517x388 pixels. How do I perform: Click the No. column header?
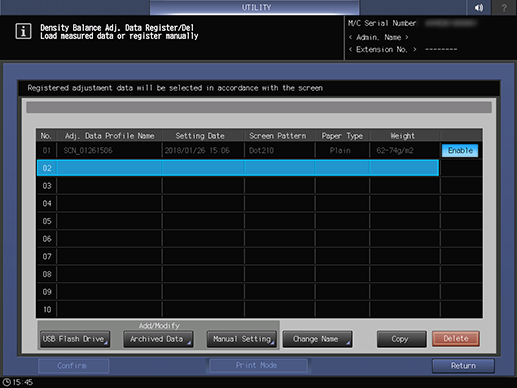(x=46, y=136)
